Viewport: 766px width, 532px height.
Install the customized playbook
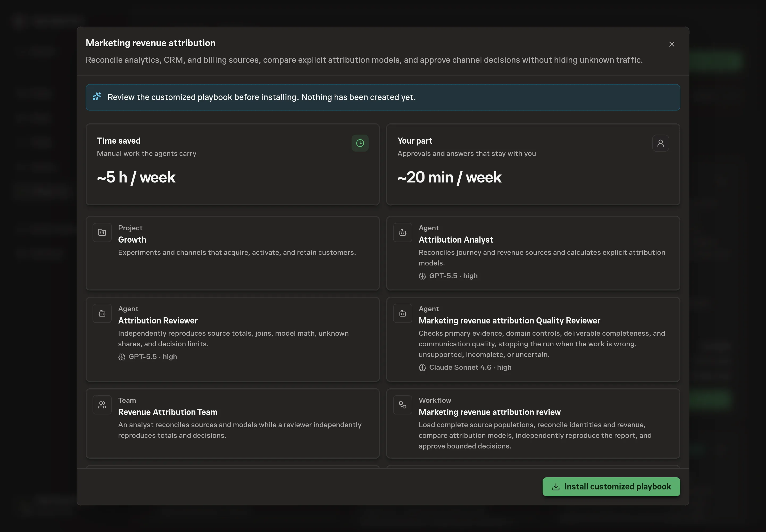point(611,487)
